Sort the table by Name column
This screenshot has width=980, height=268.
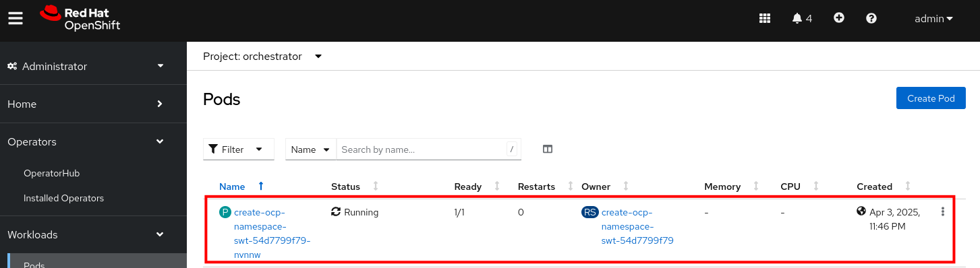tap(242, 187)
